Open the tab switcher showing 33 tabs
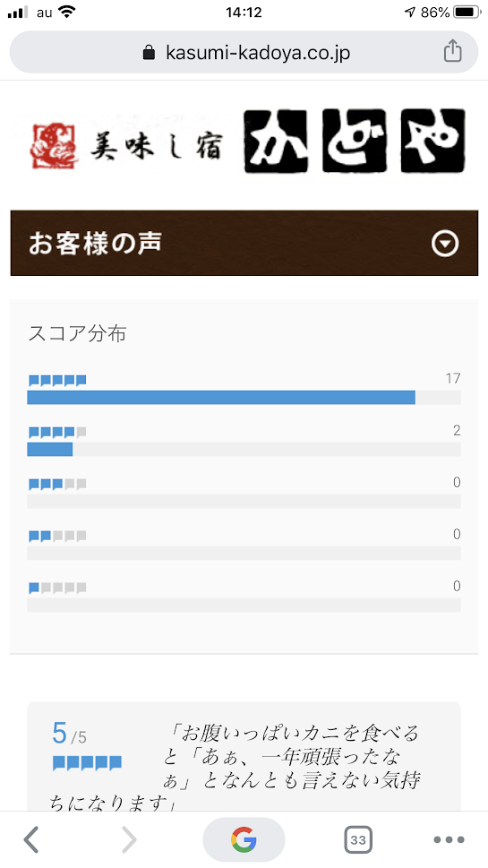Viewport: 488px width, 868px height. [x=358, y=839]
